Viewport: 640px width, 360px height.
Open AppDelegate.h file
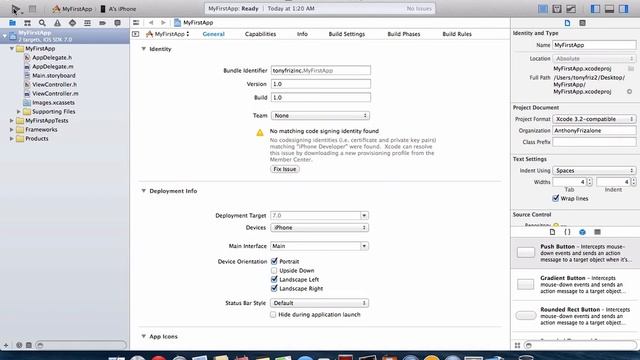click(x=52, y=58)
